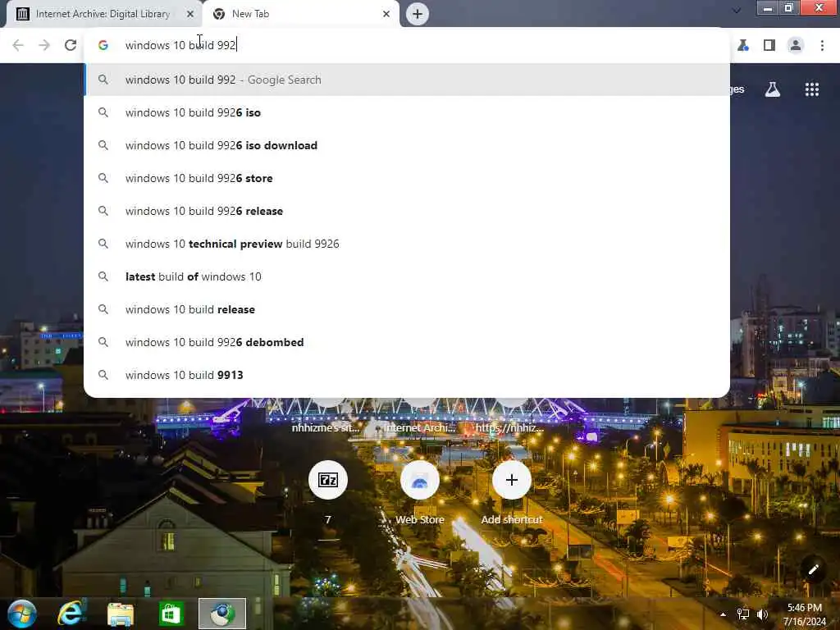Open File Explorer from taskbar
This screenshot has height=630, width=840.
point(121,614)
